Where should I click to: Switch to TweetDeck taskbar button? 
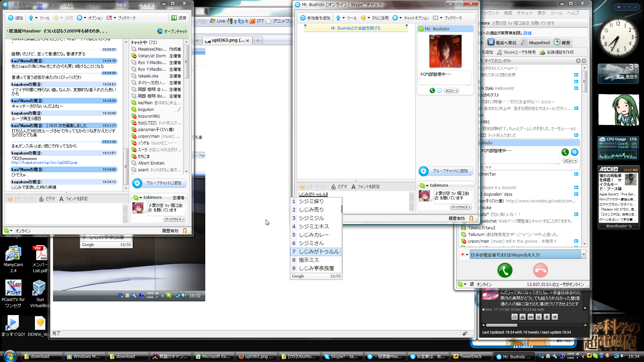[x=471, y=357]
